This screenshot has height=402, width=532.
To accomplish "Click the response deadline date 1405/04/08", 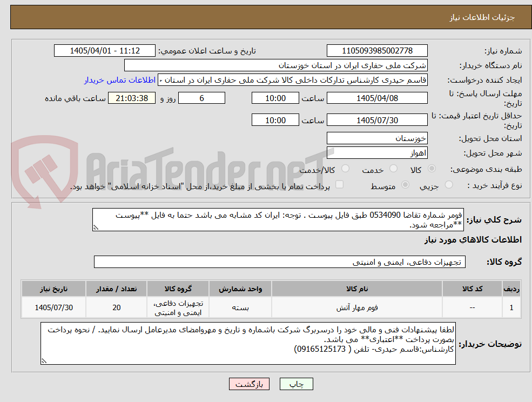I will point(377,98).
